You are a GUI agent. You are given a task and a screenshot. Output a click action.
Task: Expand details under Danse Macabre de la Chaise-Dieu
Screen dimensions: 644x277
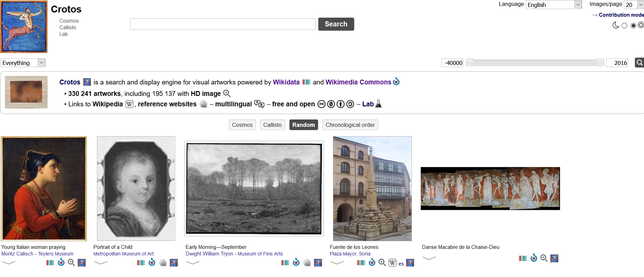tap(429, 258)
